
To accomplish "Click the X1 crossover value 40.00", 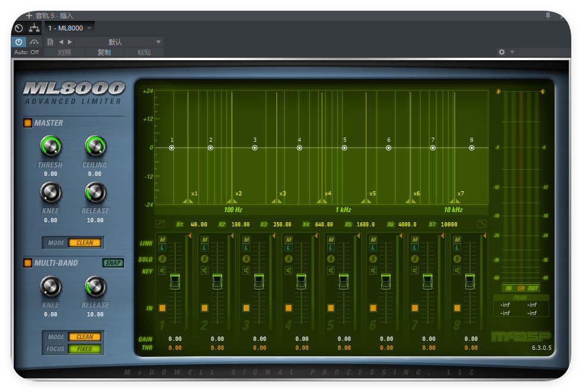I will tap(199, 224).
